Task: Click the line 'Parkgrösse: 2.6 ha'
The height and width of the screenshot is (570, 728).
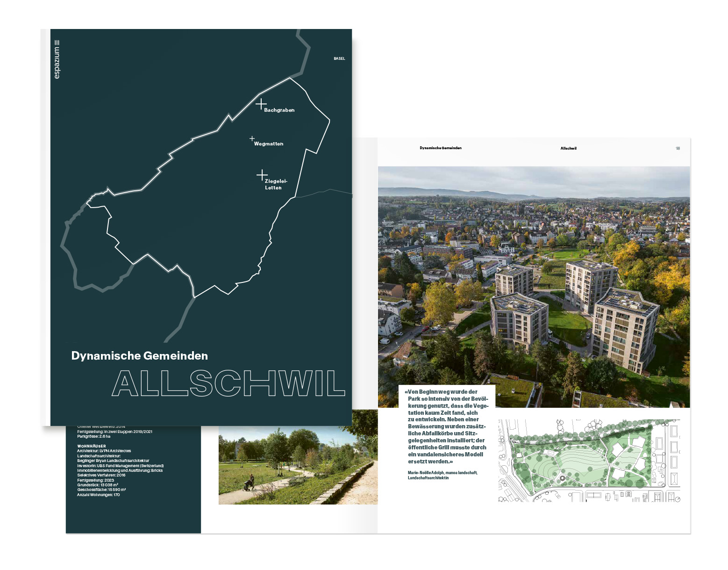Action: coord(94,436)
